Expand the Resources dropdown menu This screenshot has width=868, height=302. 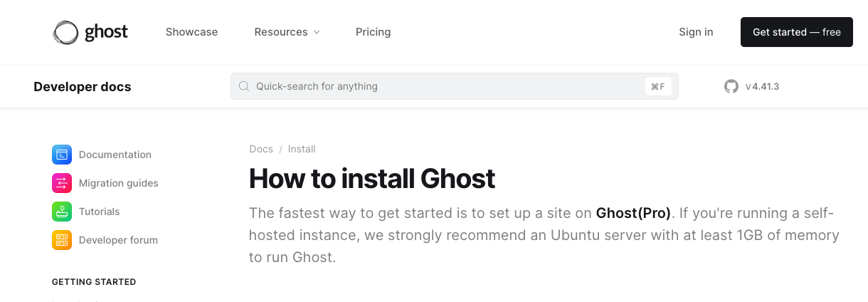287,32
